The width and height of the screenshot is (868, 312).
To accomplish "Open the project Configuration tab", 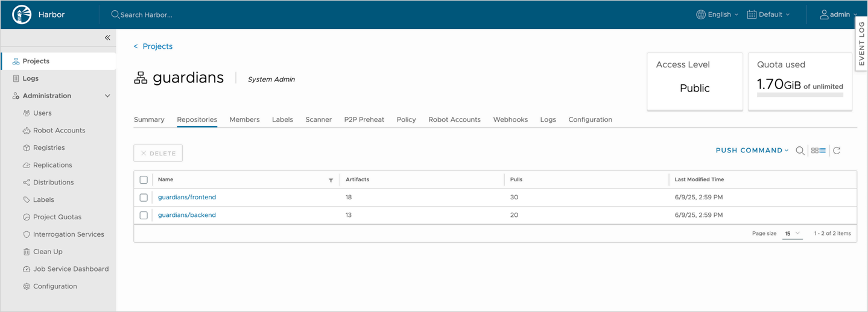I will tap(590, 119).
